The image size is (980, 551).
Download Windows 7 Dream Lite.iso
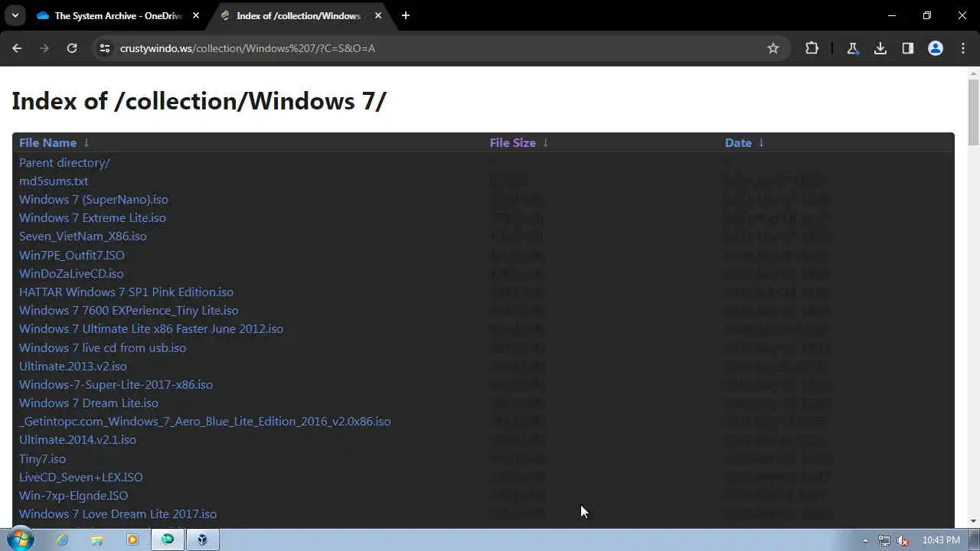coord(89,403)
